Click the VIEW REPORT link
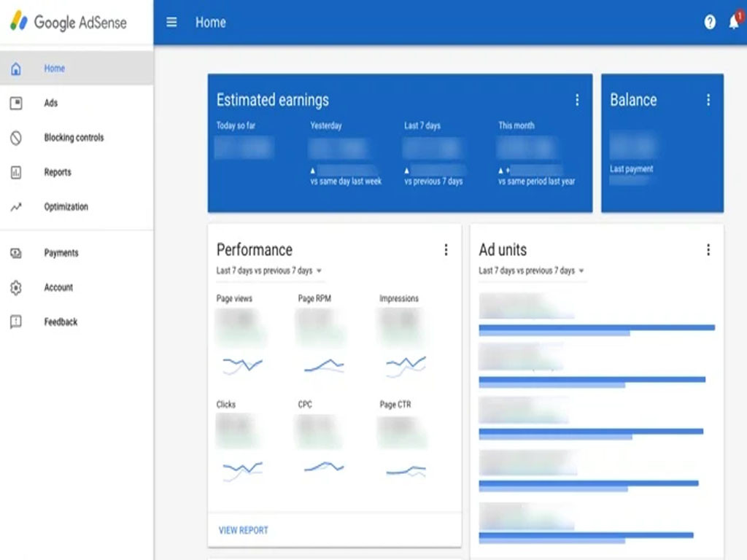This screenshot has width=747, height=560. pos(244,530)
